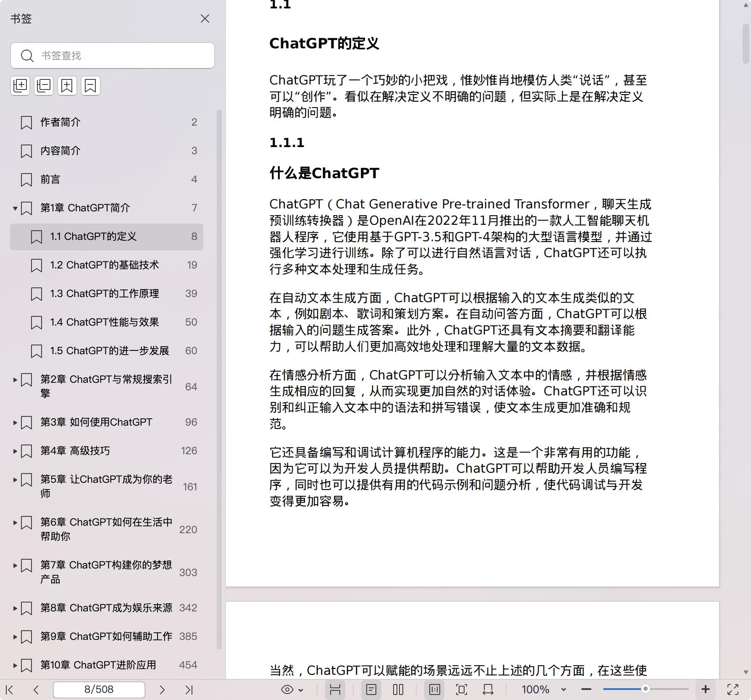
Task: Go to first page
Action: click(x=10, y=689)
